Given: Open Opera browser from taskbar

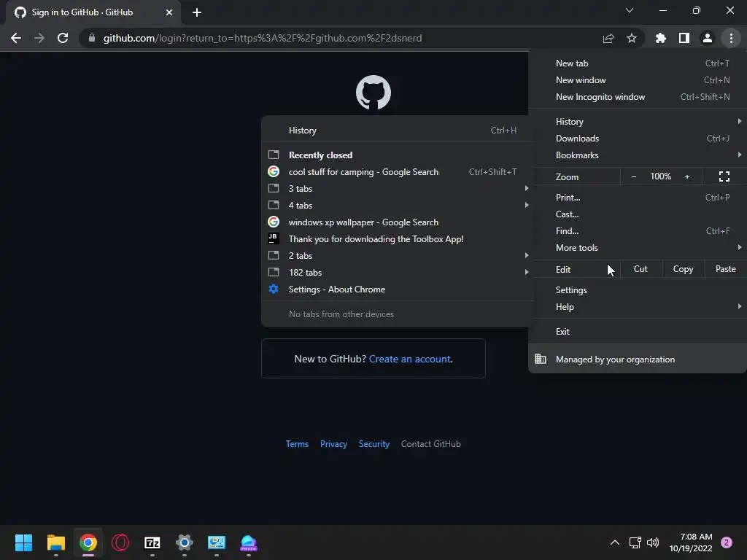Looking at the screenshot, I should click(120, 542).
